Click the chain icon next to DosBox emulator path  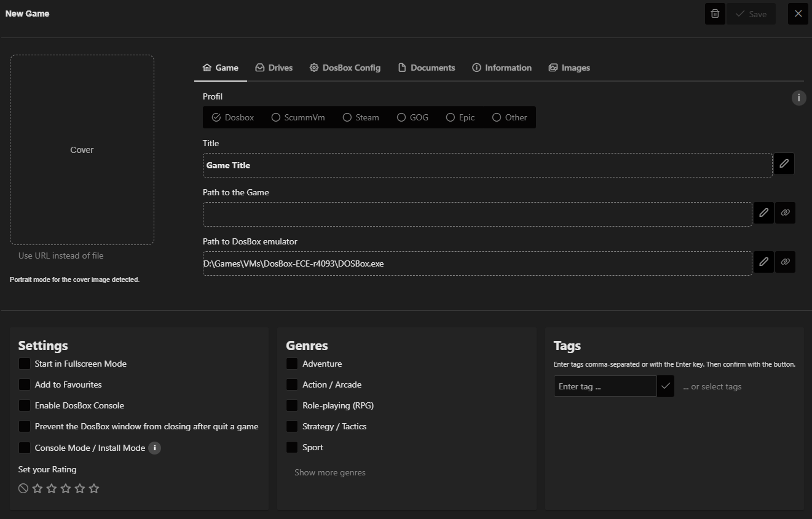click(x=785, y=262)
